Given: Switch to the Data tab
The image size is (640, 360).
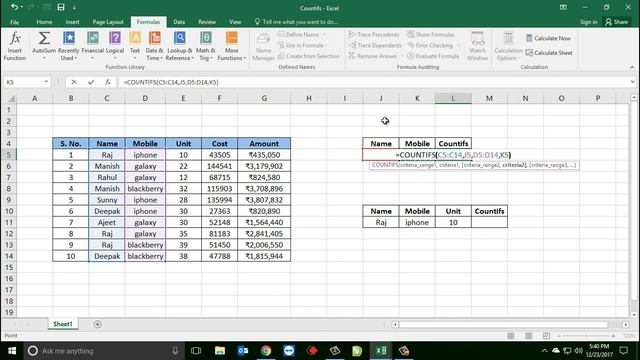Looking at the screenshot, I should point(179,22).
